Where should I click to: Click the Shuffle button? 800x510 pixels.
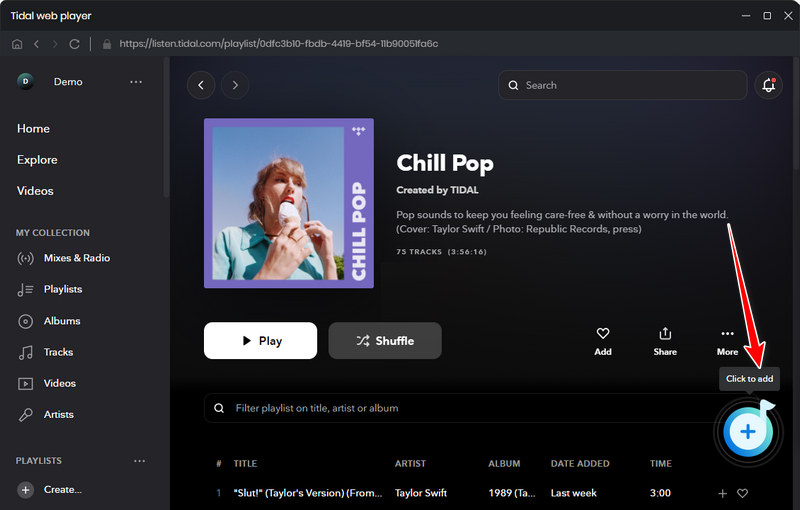pyautogui.click(x=385, y=341)
